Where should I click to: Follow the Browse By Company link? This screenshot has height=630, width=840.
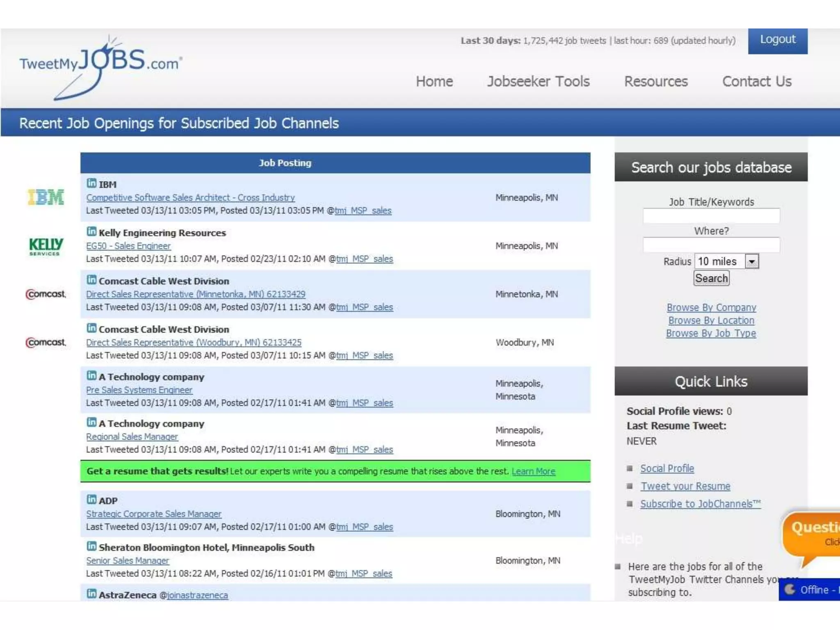711,307
